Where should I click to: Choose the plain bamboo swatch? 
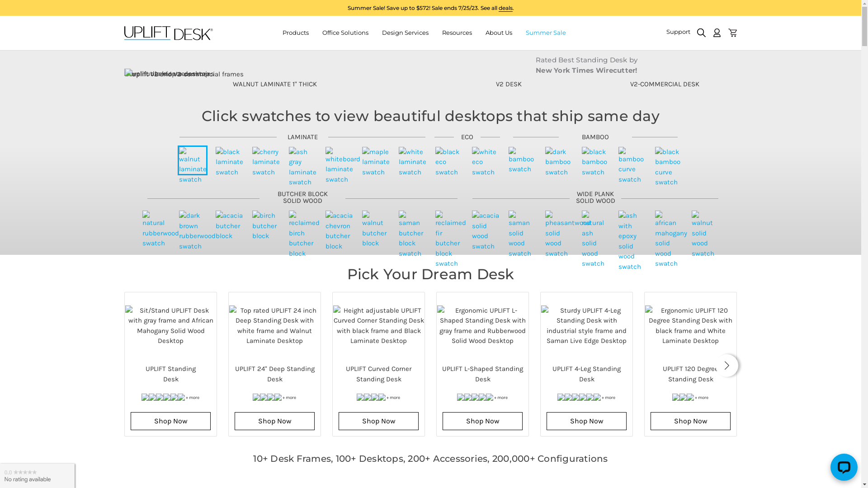pos(521,160)
